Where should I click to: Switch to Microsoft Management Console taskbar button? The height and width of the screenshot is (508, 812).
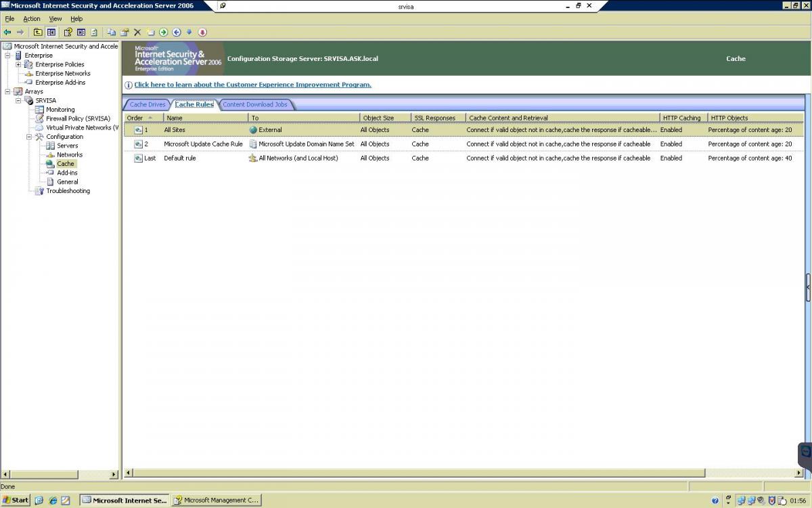click(x=216, y=501)
